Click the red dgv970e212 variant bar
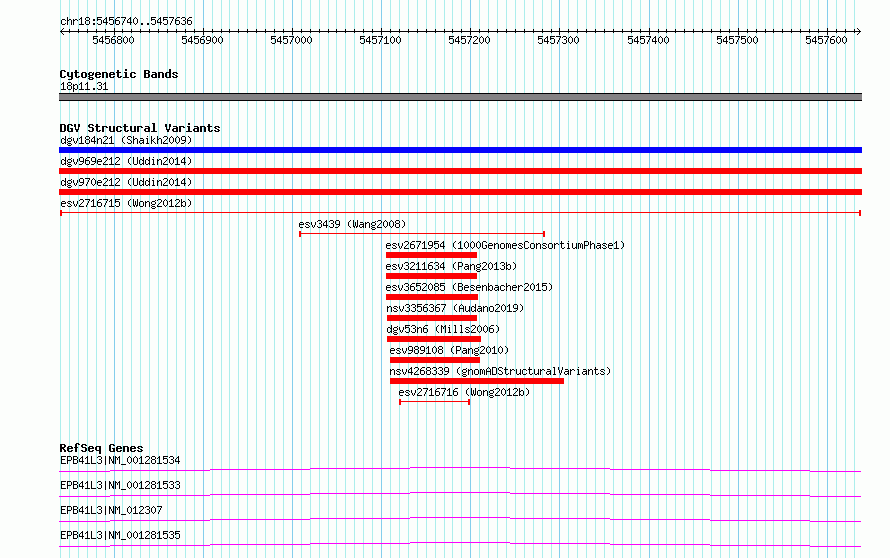890x558 pixels. [460, 192]
